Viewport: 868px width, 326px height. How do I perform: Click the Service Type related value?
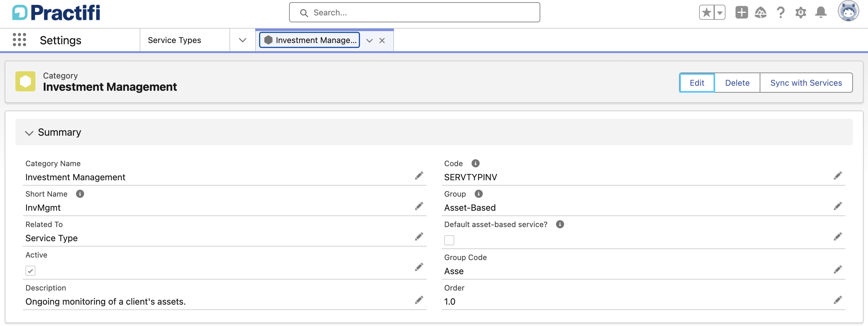tap(51, 238)
